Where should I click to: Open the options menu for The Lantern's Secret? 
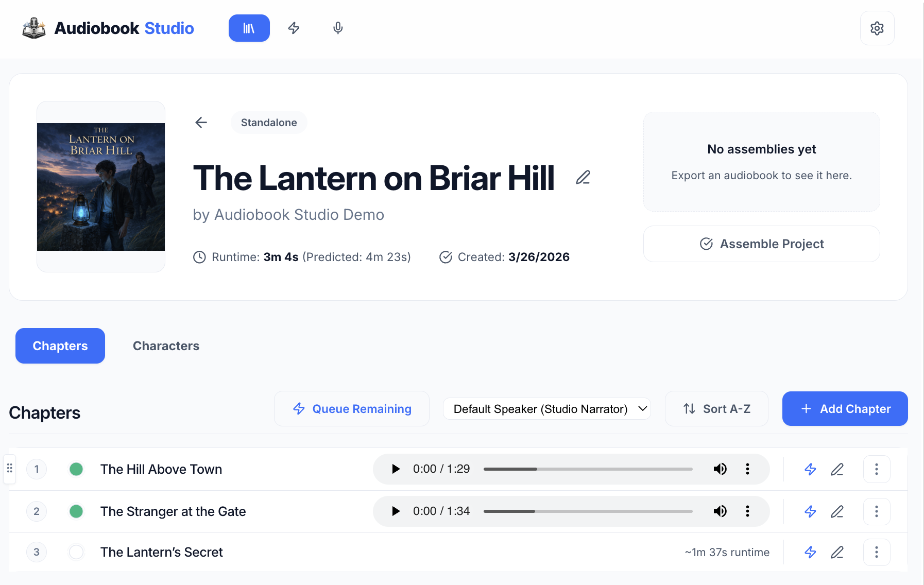876,552
